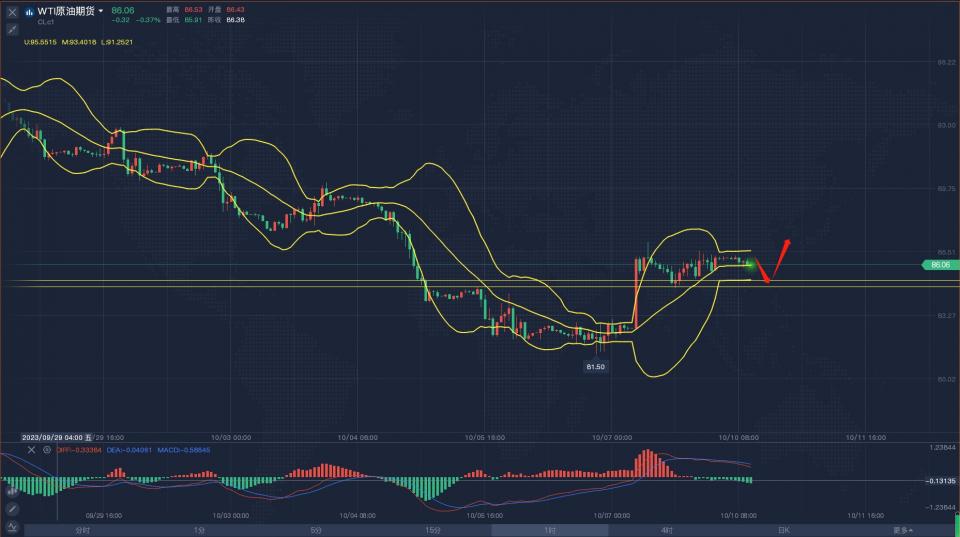This screenshot has width=960, height=537.
Task: Switch to the 分时 timeframe tab
Action: 82,530
